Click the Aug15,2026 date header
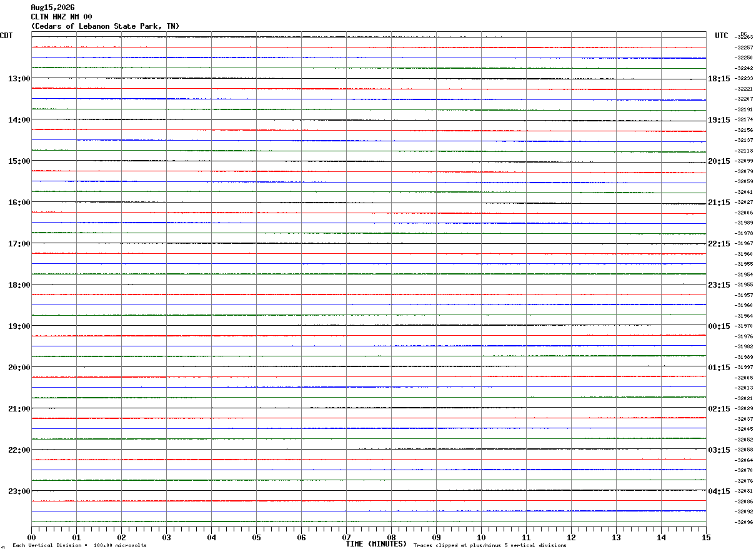The width and height of the screenshot is (756, 554). pyautogui.click(x=52, y=8)
